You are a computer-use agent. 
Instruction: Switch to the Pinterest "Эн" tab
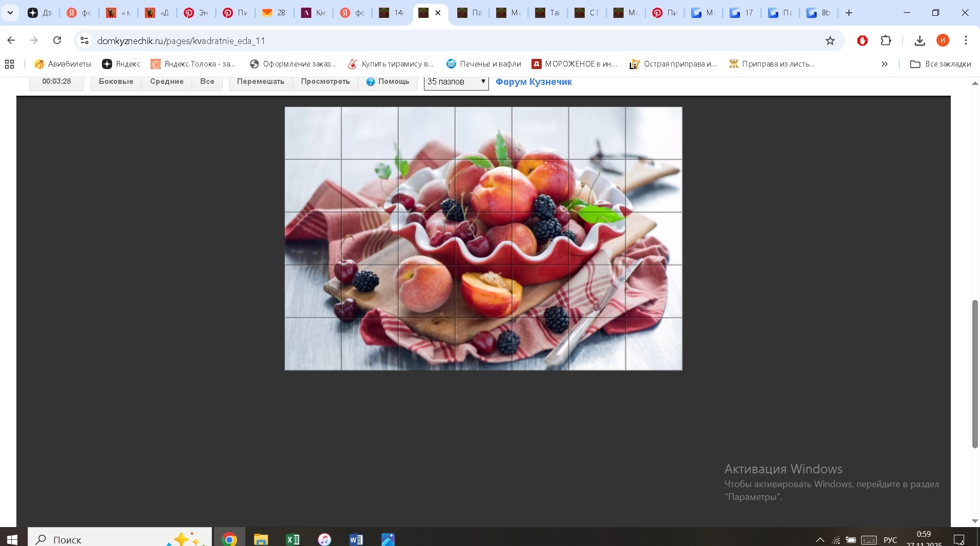point(196,13)
